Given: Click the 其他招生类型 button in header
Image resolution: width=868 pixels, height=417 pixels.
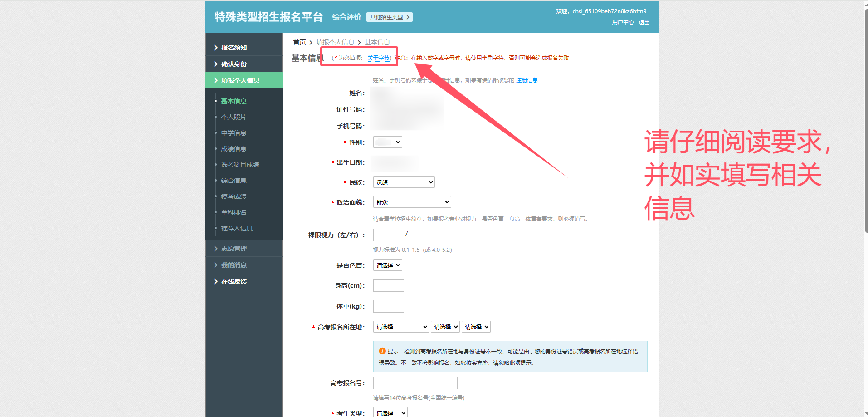Looking at the screenshot, I should (389, 17).
